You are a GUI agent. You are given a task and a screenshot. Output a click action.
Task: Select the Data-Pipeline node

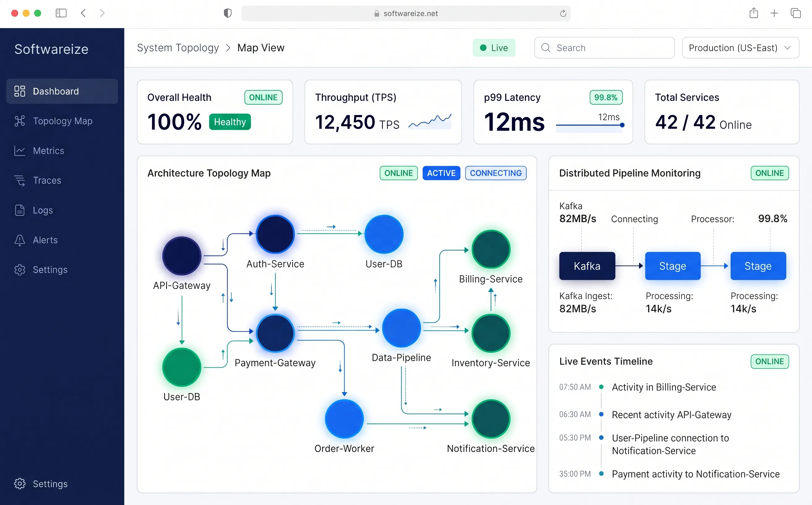coord(401,328)
